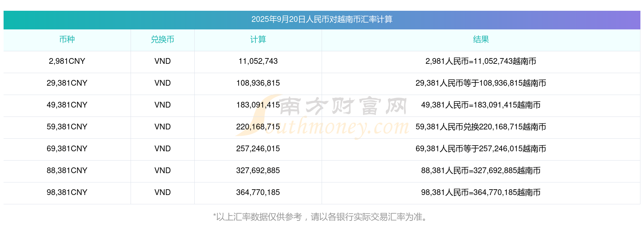Viewport: 644px width, 233px height.
Task: Click result 2,981人民币=11,052,743越南币
Action: click(x=481, y=61)
